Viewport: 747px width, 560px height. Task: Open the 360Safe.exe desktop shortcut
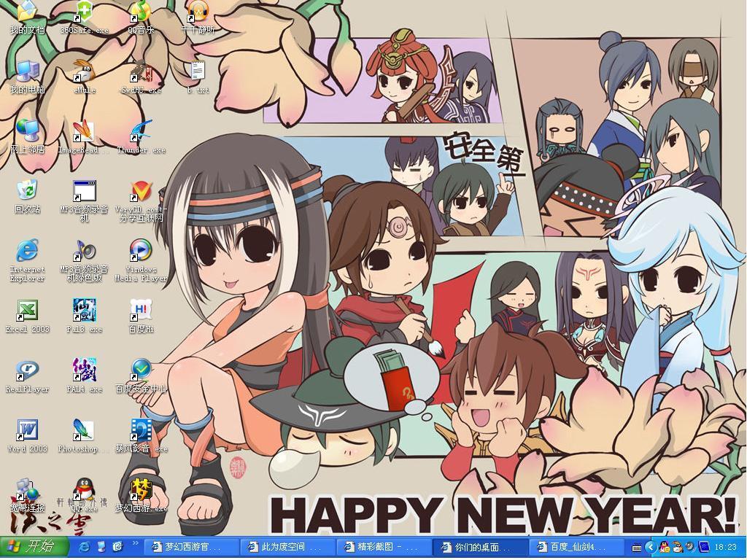[84, 13]
